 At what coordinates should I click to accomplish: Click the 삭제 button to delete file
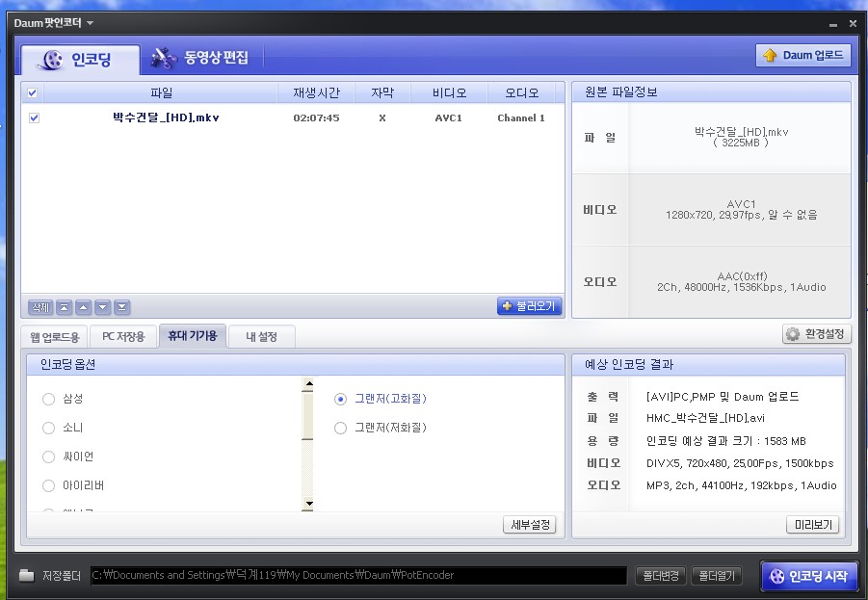coord(40,306)
